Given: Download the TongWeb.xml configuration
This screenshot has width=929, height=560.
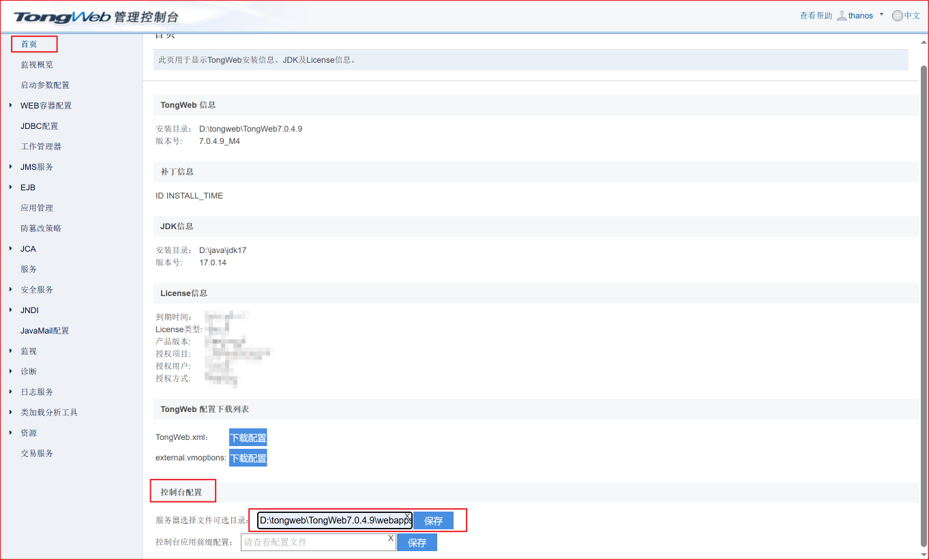Looking at the screenshot, I should pos(248,437).
